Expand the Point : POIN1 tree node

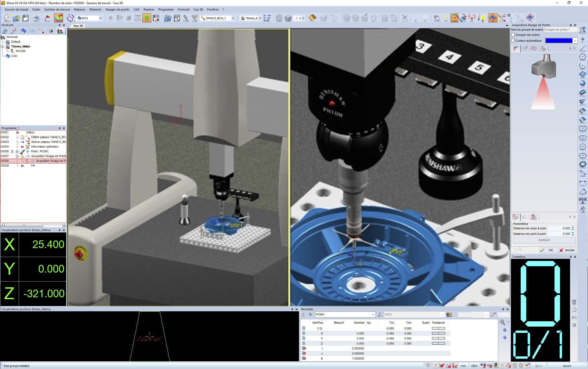(x=17, y=152)
